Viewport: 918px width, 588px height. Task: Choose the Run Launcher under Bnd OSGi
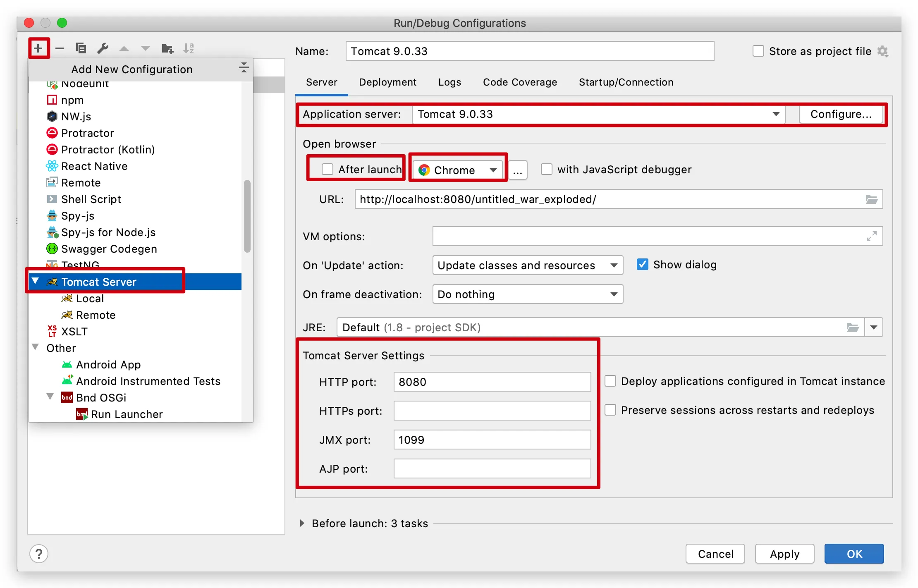coord(135,414)
